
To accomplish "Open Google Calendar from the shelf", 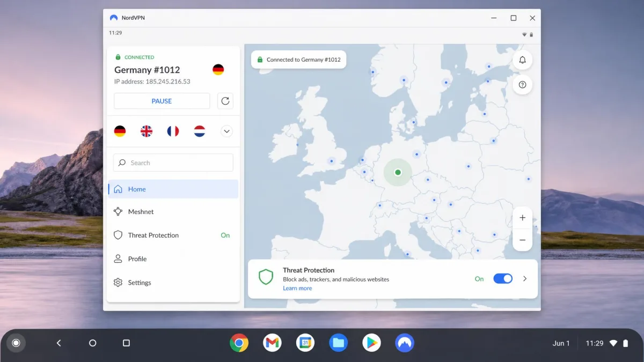I will pos(306,343).
